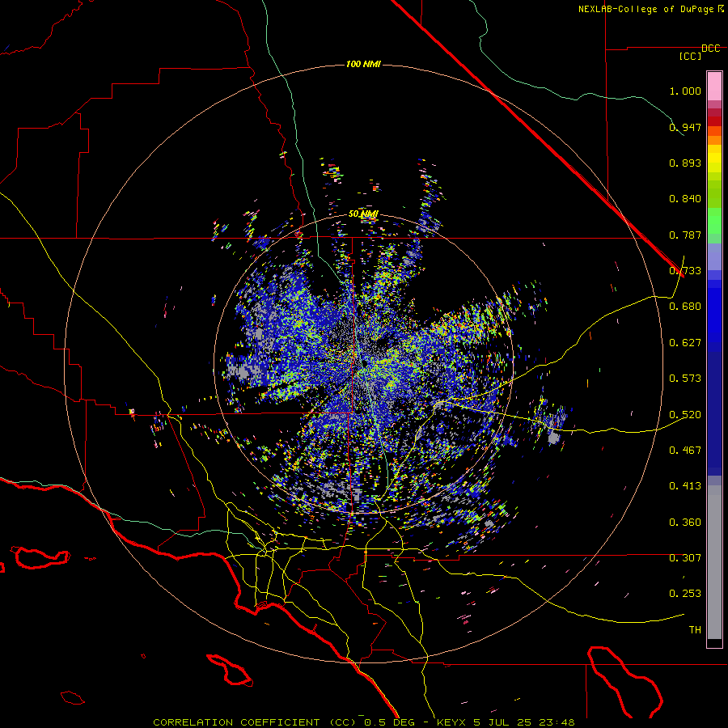The image size is (728, 728).
Task: Click the pink color band on the legend
Action: coord(714,86)
